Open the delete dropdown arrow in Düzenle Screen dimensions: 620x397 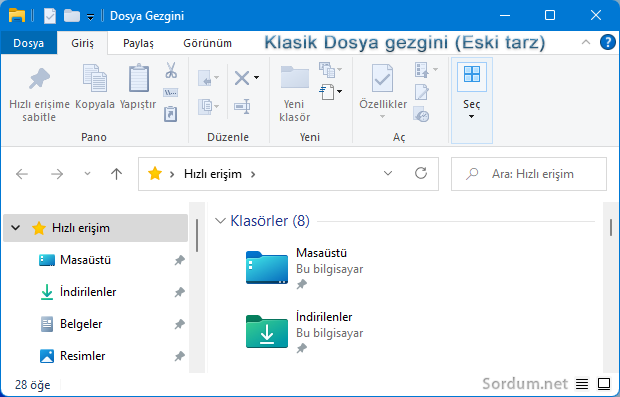coord(257,78)
